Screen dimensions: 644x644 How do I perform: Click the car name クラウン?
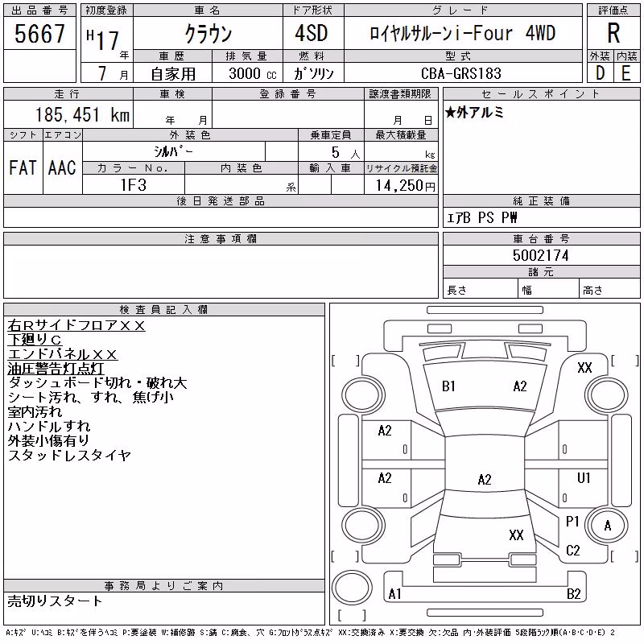point(208,33)
